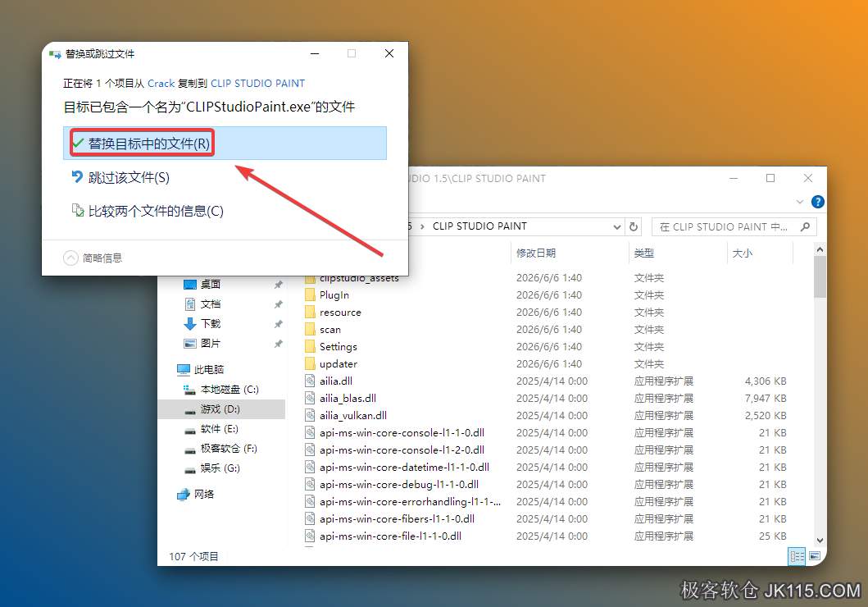This screenshot has width=868, height=607.
Task: Select file api-ms-win-core-fibers-l1-1-0.dll
Action: [397, 518]
